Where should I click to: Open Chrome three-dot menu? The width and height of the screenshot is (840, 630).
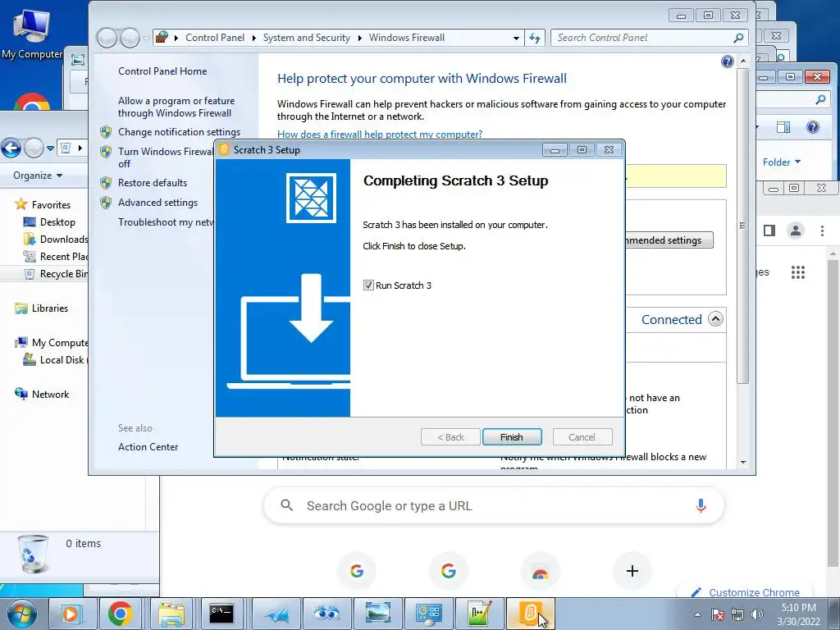pyautogui.click(x=822, y=231)
